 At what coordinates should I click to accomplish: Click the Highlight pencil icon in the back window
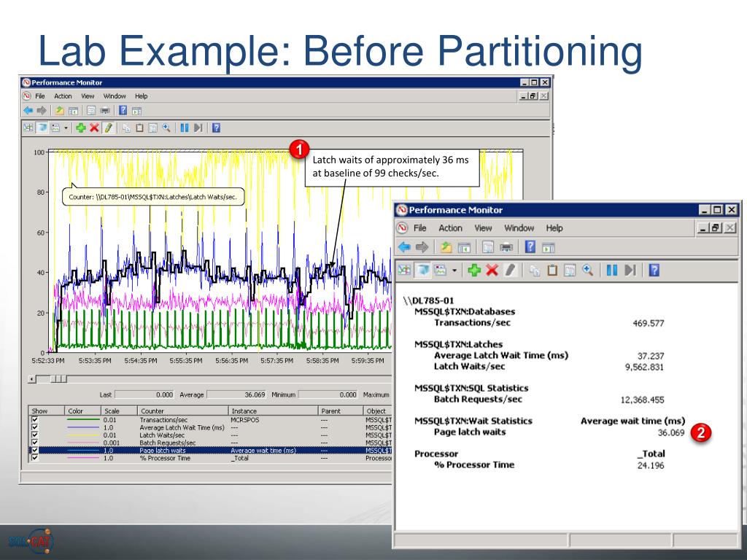point(107,128)
